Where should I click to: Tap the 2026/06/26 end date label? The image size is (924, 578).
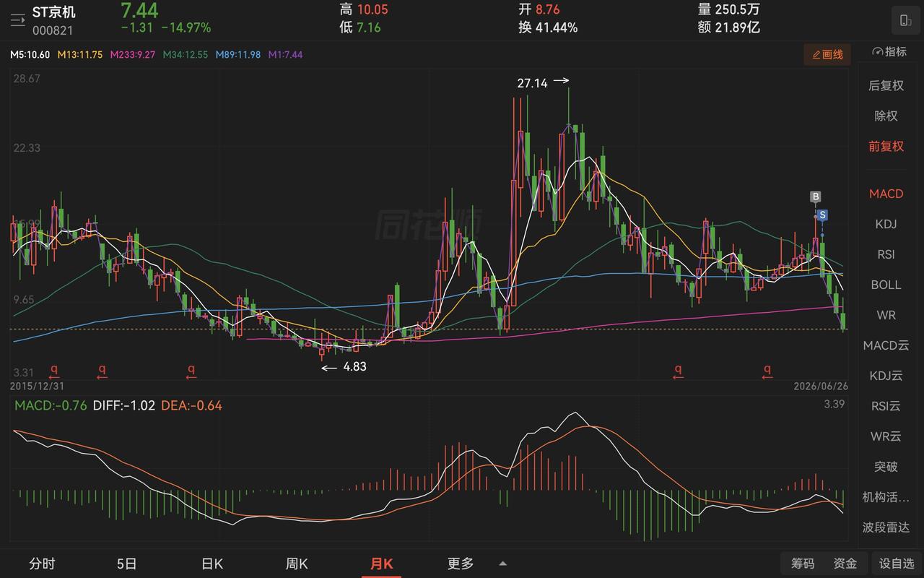coord(821,386)
